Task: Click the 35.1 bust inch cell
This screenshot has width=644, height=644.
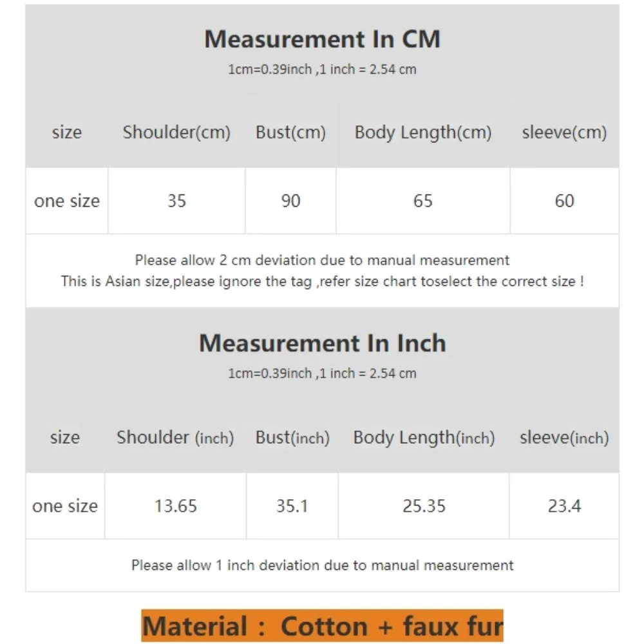Action: (x=292, y=506)
